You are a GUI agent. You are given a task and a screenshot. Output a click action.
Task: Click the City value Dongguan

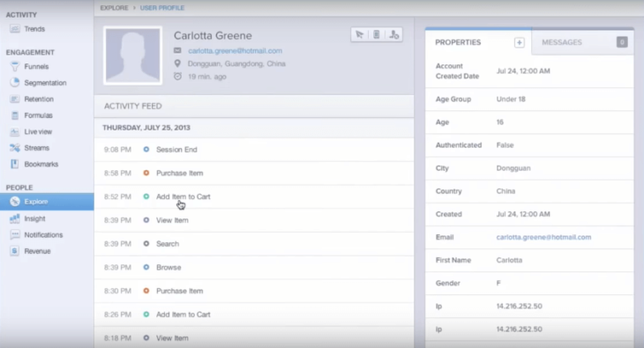point(513,168)
